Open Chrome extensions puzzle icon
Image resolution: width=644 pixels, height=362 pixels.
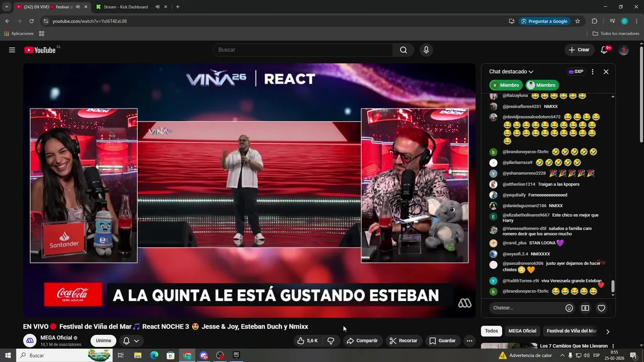pos(595,21)
